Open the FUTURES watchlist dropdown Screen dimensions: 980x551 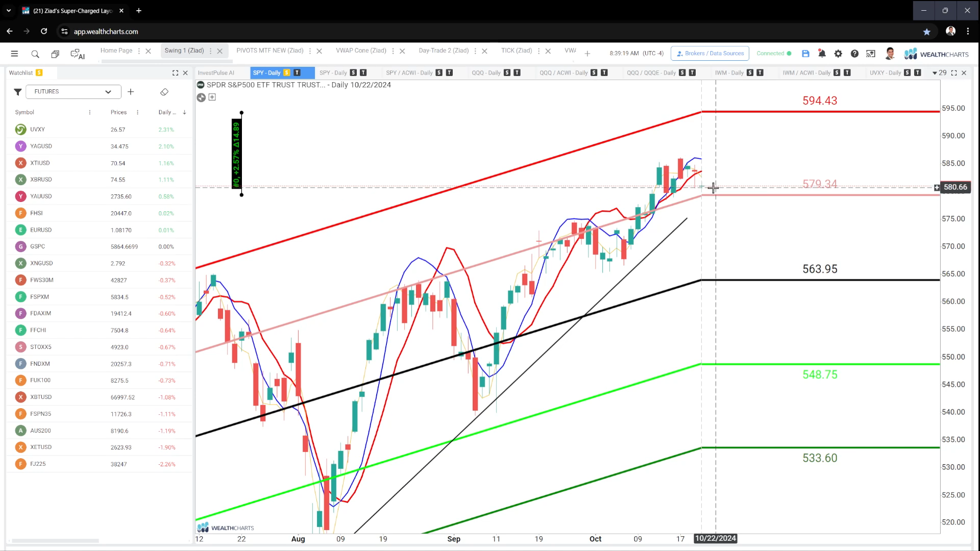(x=73, y=92)
